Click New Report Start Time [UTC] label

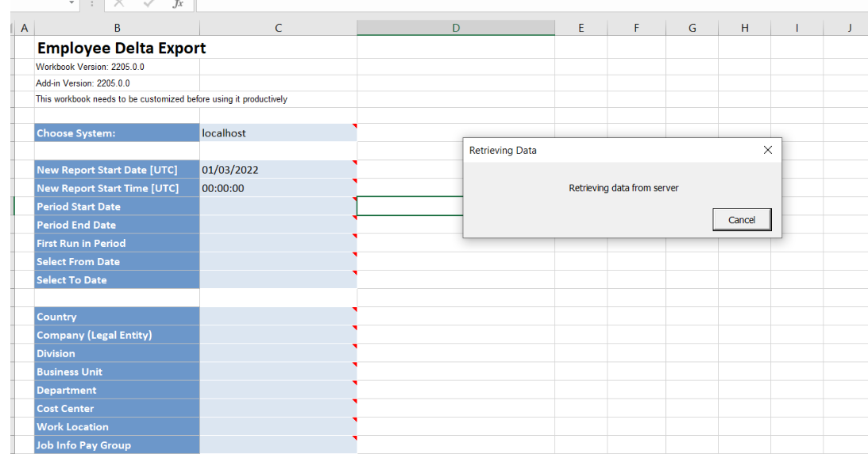click(x=117, y=188)
